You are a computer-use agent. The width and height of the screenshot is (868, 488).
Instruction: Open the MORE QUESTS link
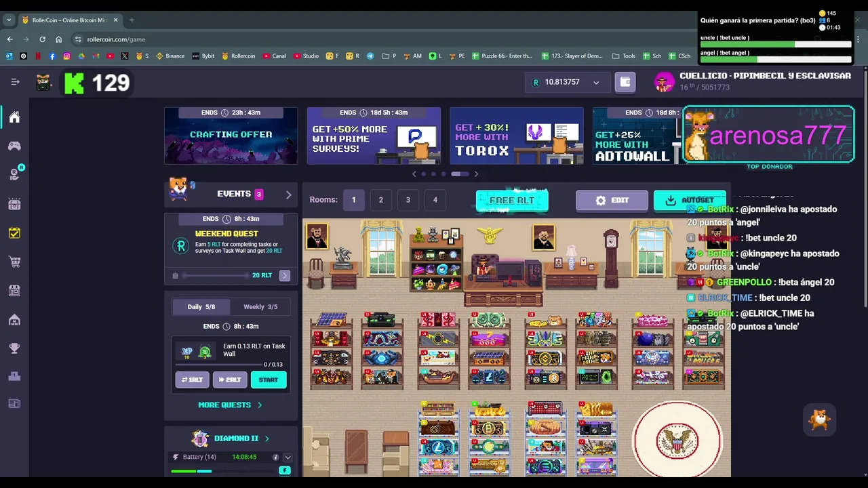tap(230, 405)
